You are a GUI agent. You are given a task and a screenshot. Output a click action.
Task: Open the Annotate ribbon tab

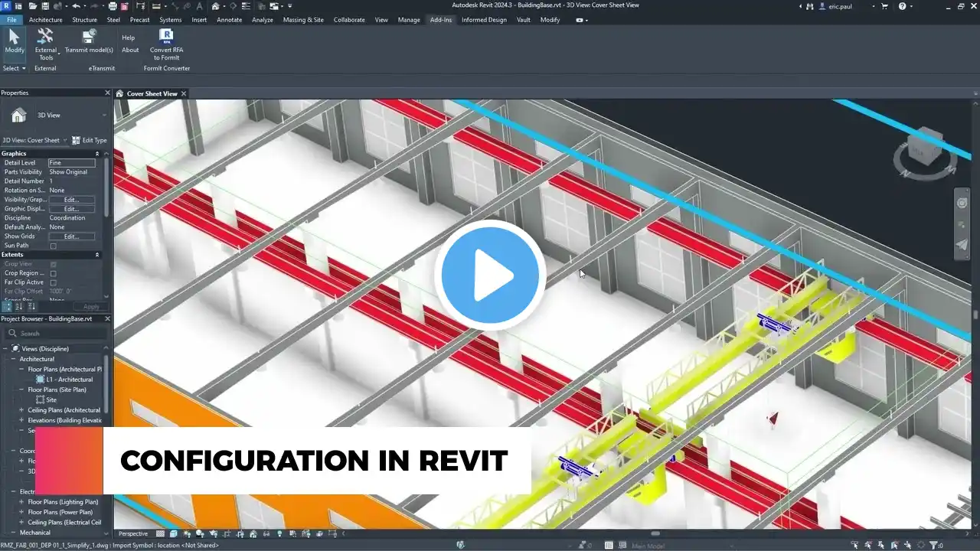click(x=229, y=20)
